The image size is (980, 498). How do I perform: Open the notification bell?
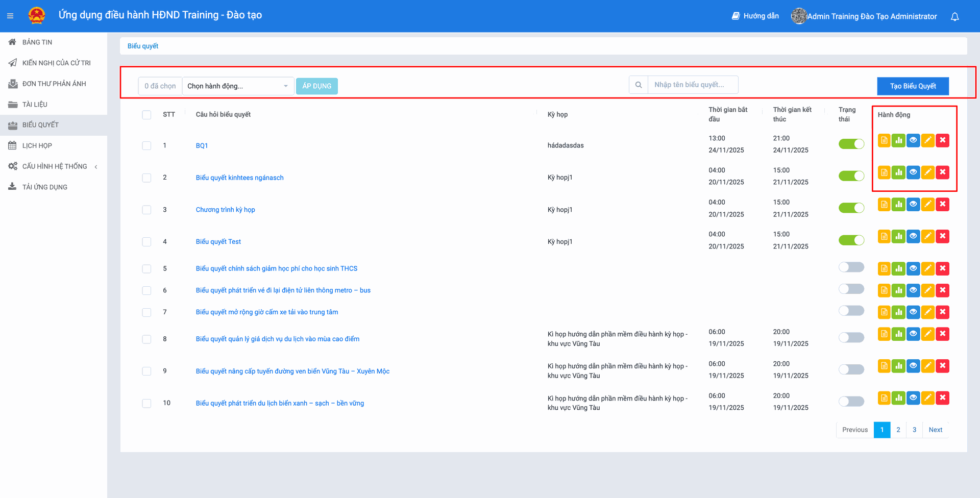point(954,16)
